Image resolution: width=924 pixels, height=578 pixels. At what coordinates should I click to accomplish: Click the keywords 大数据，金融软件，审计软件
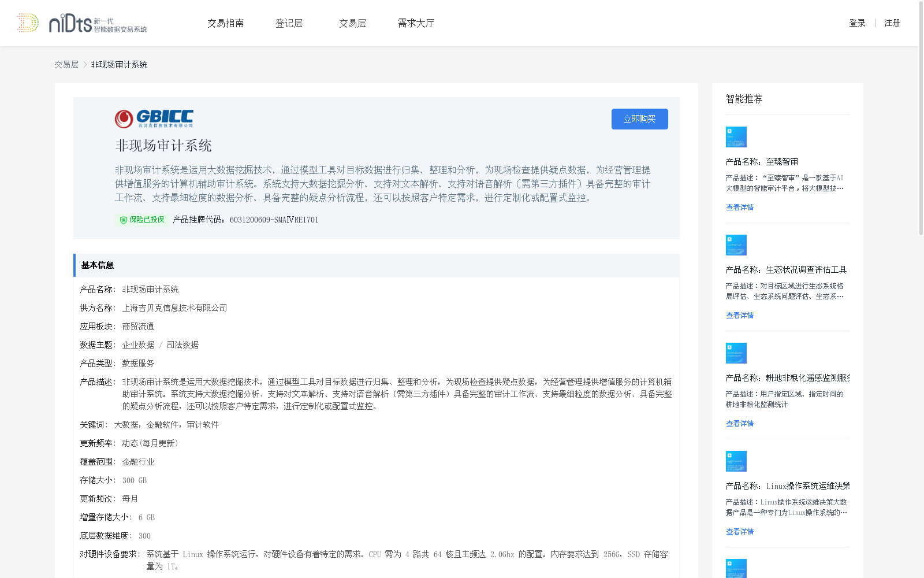click(166, 425)
